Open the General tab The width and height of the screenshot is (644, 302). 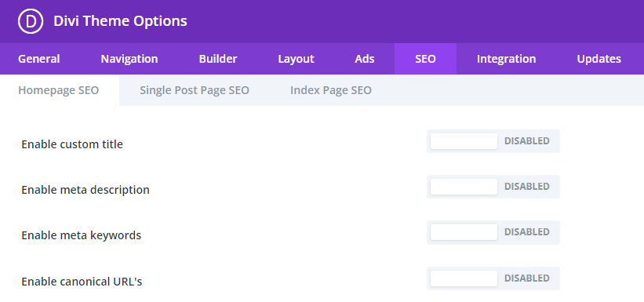click(x=39, y=59)
